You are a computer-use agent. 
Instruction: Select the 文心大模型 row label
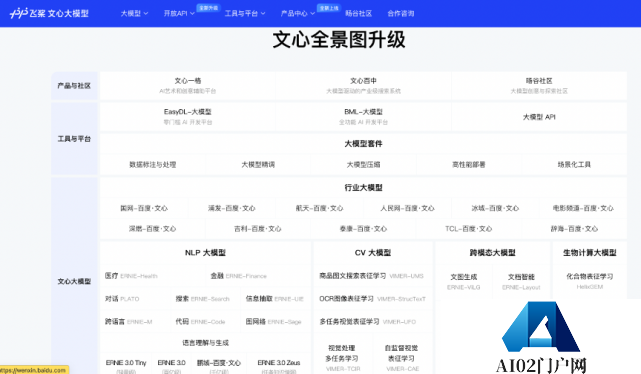pyautogui.click(x=74, y=281)
